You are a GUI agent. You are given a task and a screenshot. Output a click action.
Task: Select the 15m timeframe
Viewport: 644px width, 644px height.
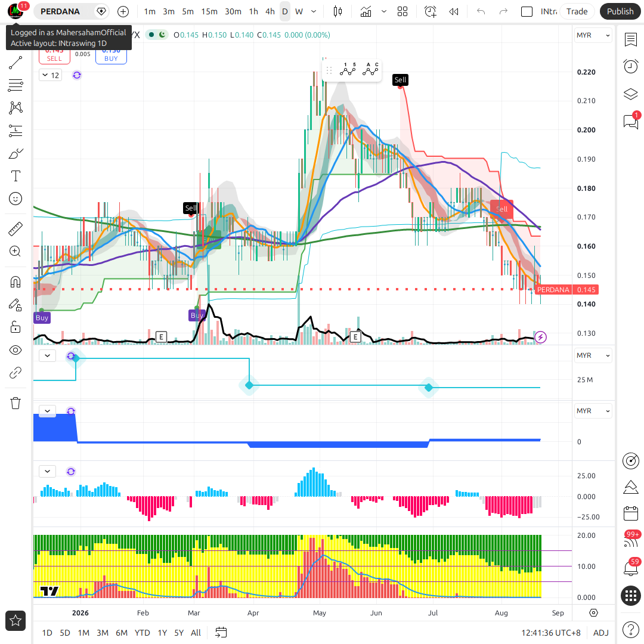209,11
